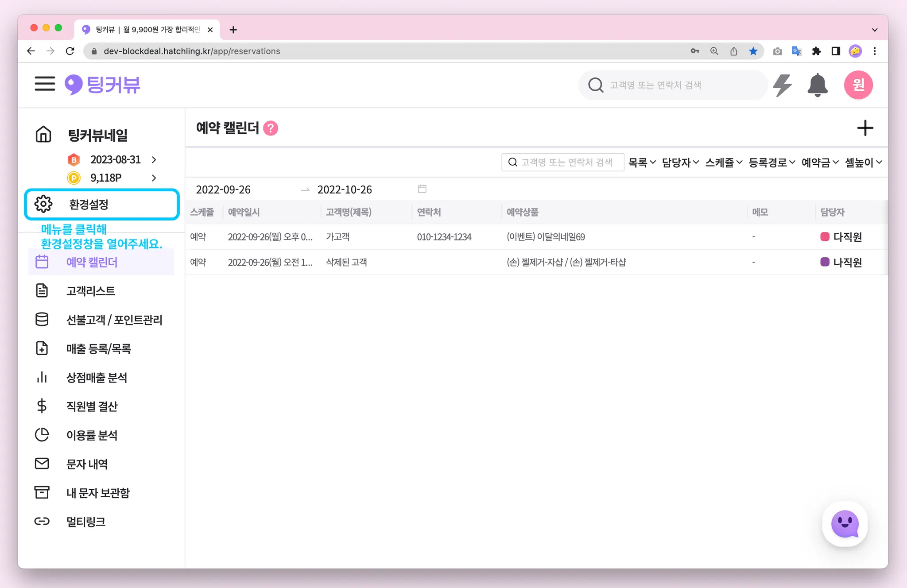Open 상점매출 분석 menu item
The image size is (907, 588).
[x=97, y=378]
